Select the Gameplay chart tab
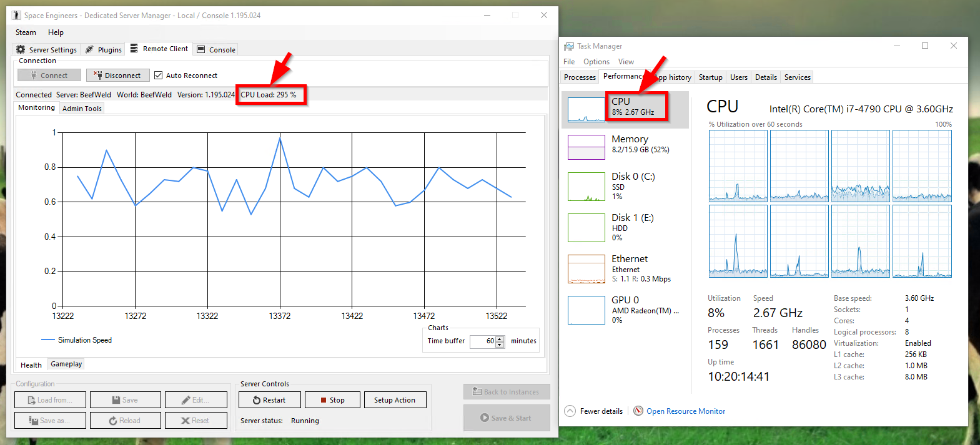Screen dimensions: 980x445 [x=66, y=364]
